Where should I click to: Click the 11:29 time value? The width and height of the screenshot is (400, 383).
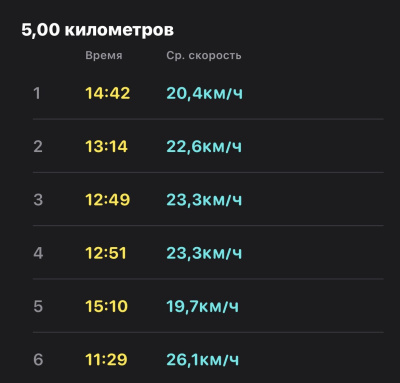(x=106, y=359)
